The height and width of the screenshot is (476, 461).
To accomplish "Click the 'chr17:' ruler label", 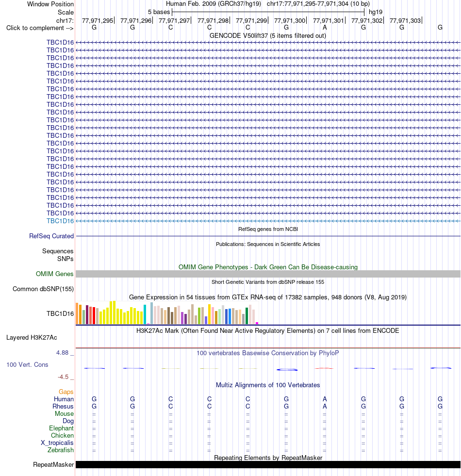I will click(x=65, y=20).
